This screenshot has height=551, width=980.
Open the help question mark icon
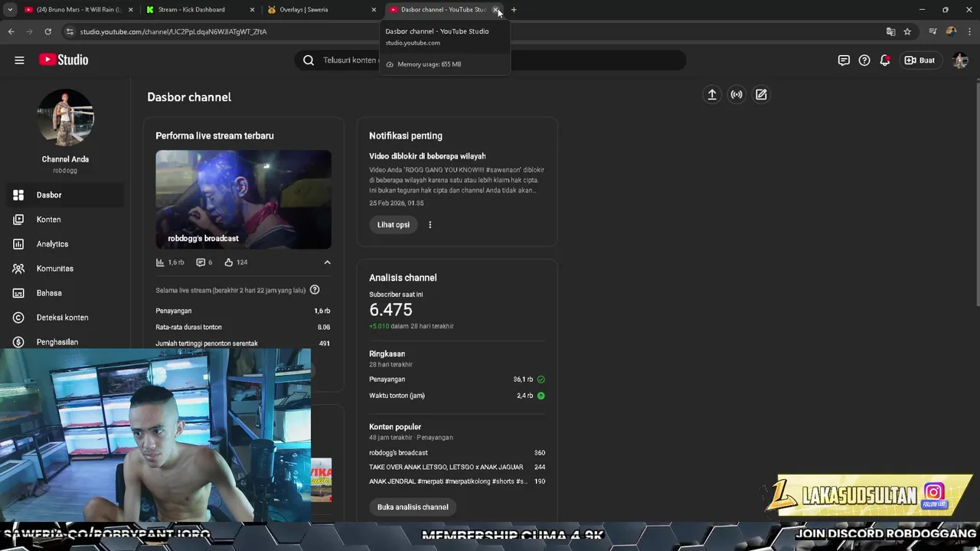pyautogui.click(x=864, y=60)
